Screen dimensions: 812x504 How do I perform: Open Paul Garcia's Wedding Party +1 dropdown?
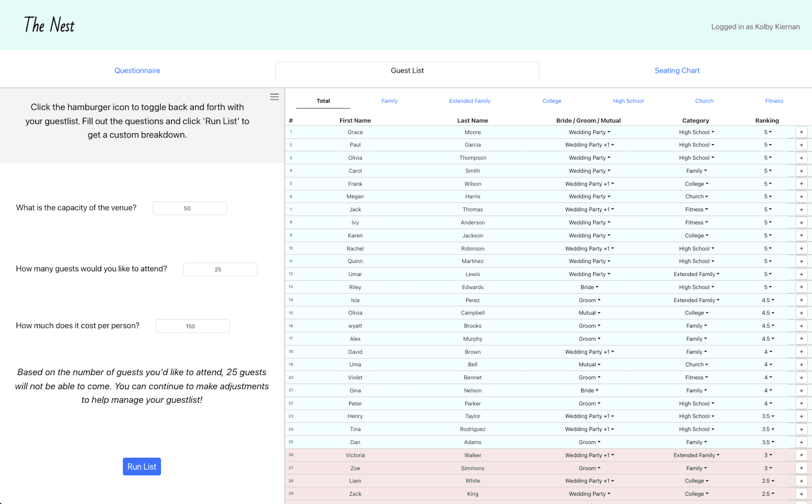589,145
